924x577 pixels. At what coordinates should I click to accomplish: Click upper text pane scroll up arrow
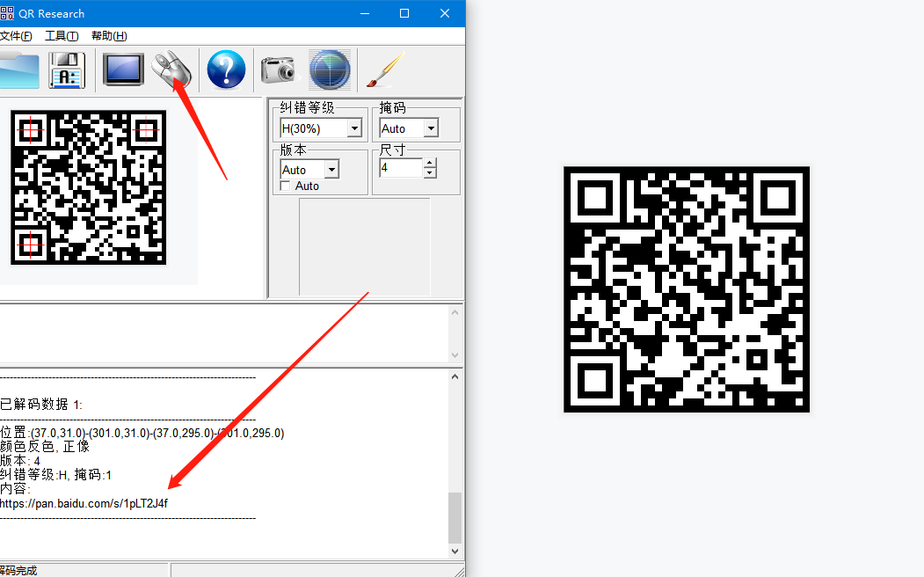[x=455, y=312]
